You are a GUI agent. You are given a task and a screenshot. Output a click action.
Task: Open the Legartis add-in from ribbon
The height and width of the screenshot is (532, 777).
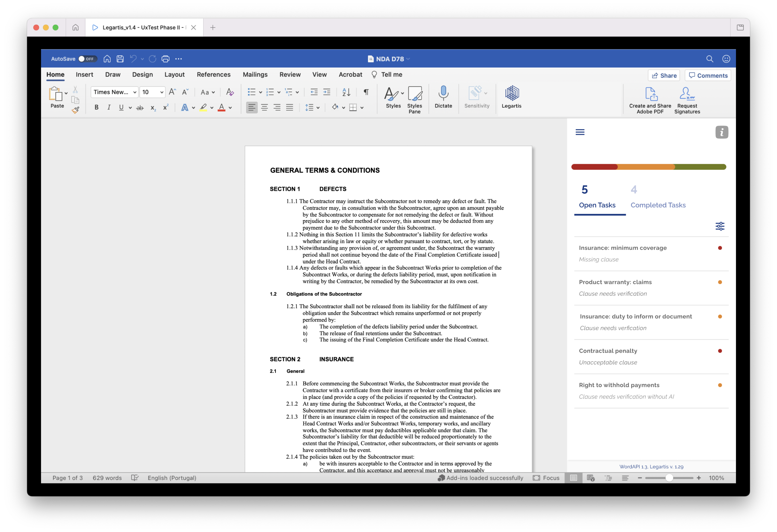(511, 97)
